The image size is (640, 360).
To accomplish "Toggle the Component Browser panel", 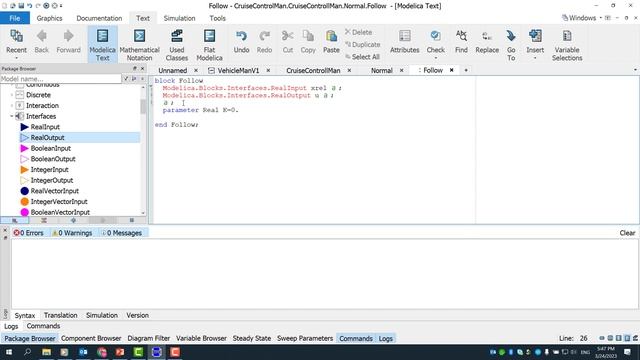I will [91, 338].
